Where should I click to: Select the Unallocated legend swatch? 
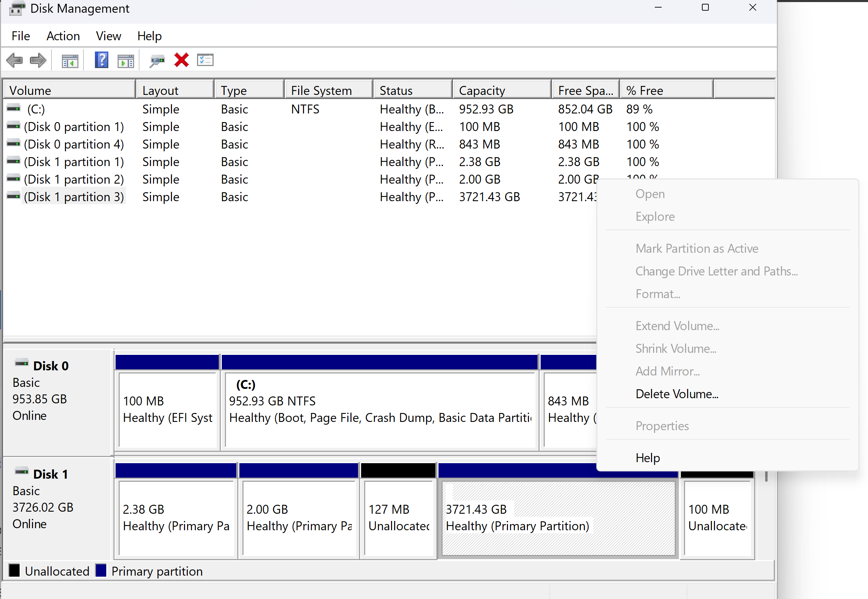(x=15, y=571)
